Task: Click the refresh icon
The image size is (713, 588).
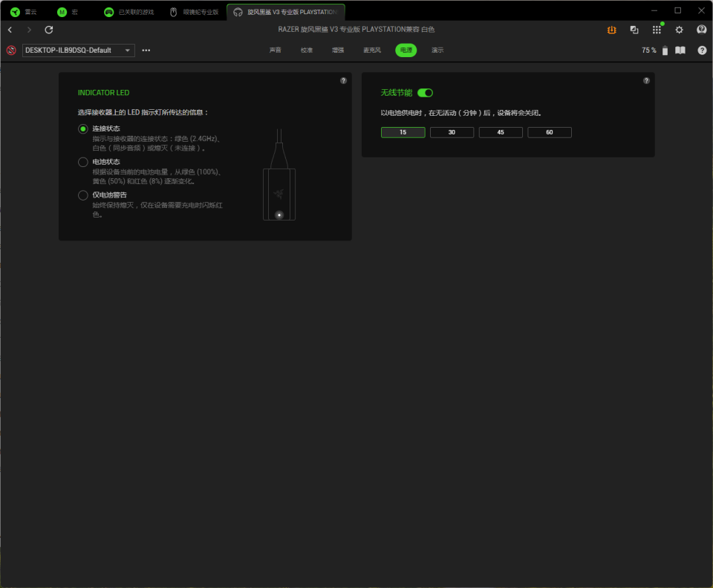Action: 49,30
